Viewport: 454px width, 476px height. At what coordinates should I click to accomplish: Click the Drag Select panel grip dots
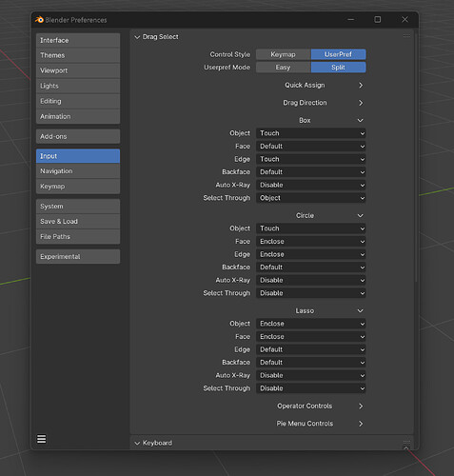406,36
